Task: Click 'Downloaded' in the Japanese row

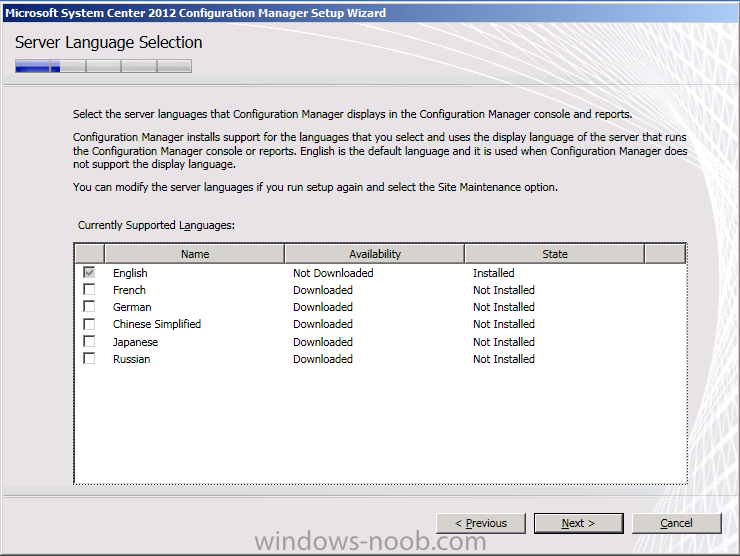Action: 323,342
